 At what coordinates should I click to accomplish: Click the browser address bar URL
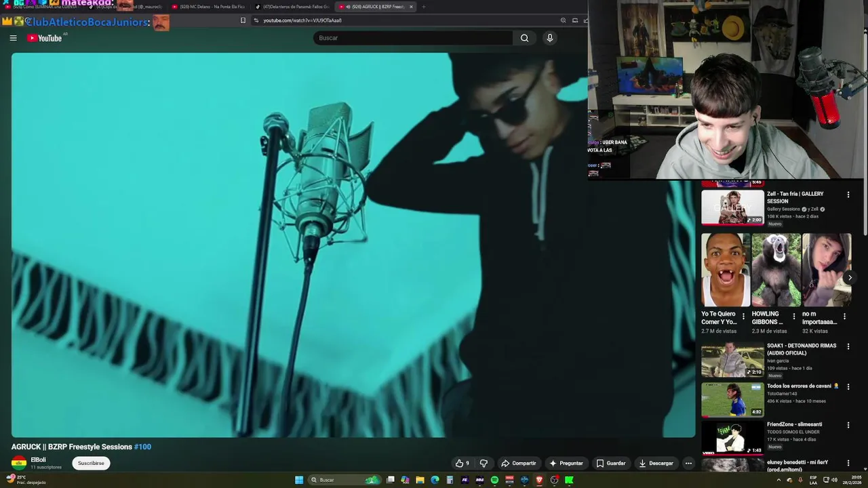coord(302,20)
